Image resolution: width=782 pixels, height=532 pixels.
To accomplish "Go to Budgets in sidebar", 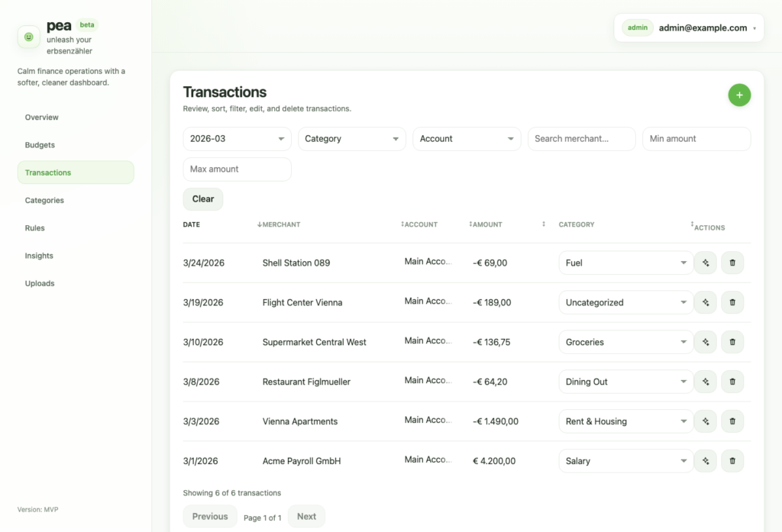I will [x=40, y=145].
